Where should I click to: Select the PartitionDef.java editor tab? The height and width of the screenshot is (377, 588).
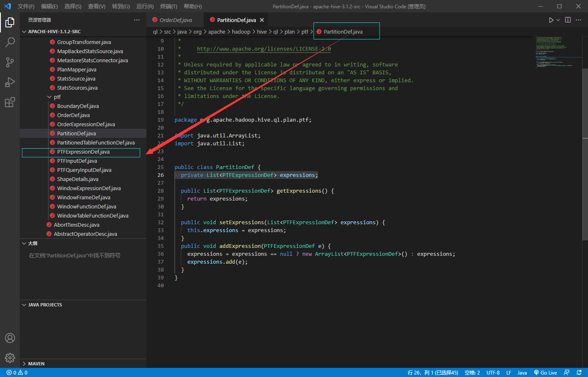pyautogui.click(x=236, y=20)
